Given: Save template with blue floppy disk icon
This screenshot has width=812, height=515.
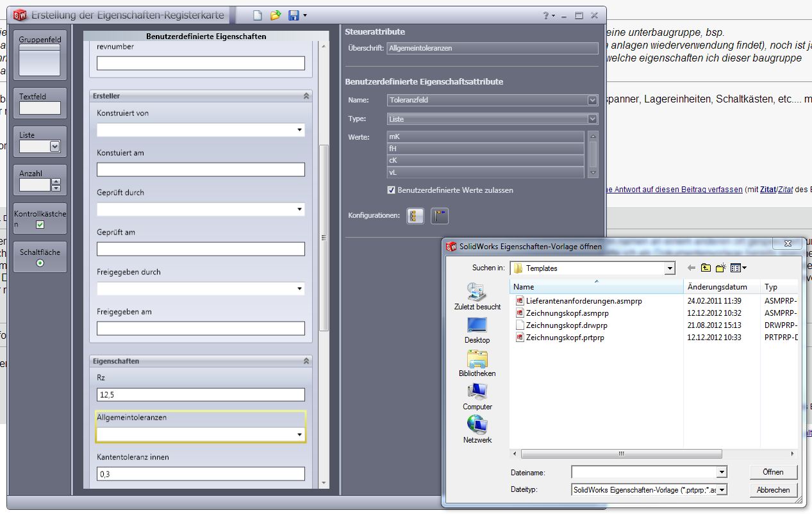Looking at the screenshot, I should 294,15.
